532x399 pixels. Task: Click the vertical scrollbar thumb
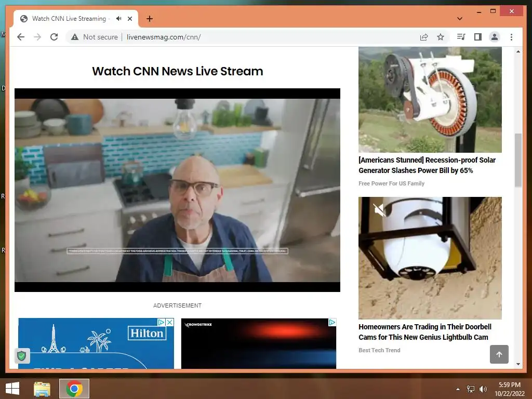click(x=518, y=160)
